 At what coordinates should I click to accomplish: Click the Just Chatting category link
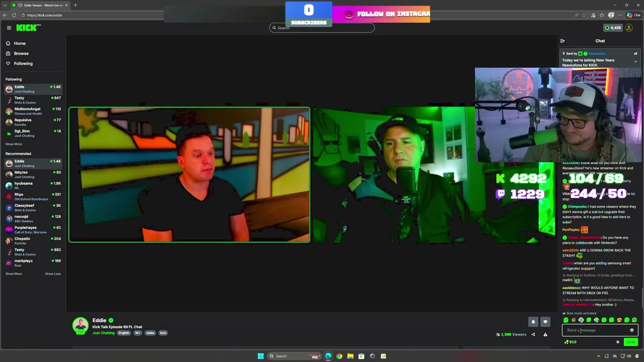[104, 333]
